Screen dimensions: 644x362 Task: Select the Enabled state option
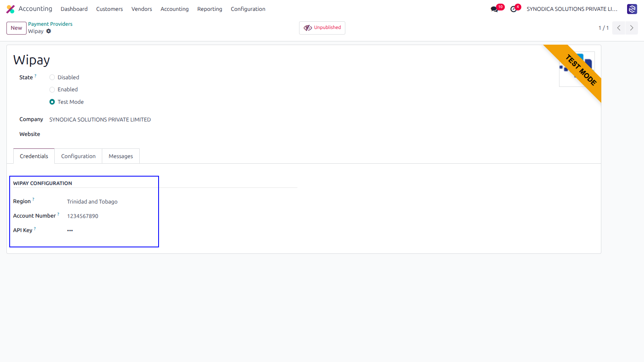click(52, 89)
